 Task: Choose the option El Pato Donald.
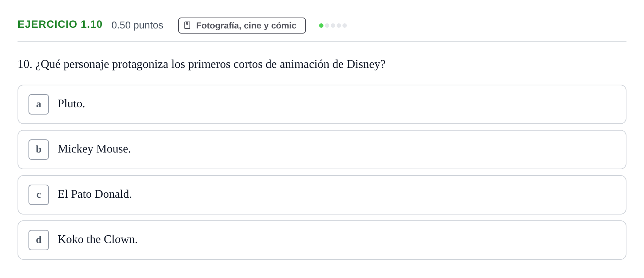[322, 195]
